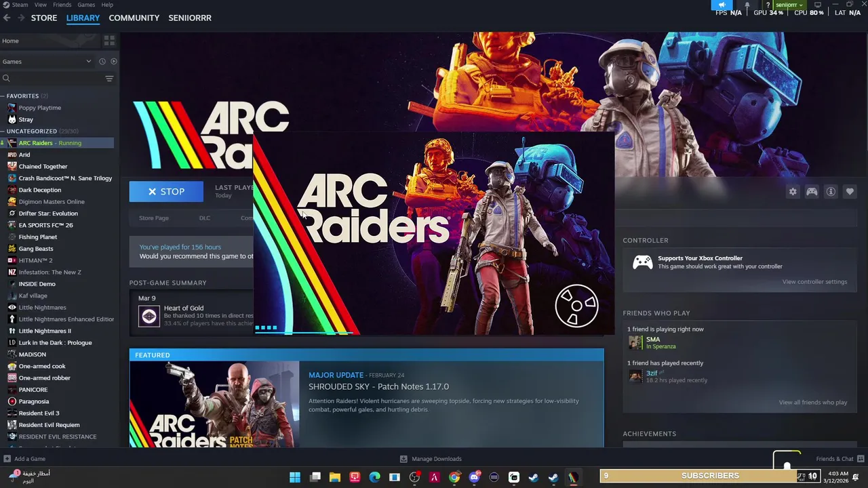This screenshot has height=488, width=868.
Task: Open the Steam announcements megaphone icon
Action: (722, 5)
